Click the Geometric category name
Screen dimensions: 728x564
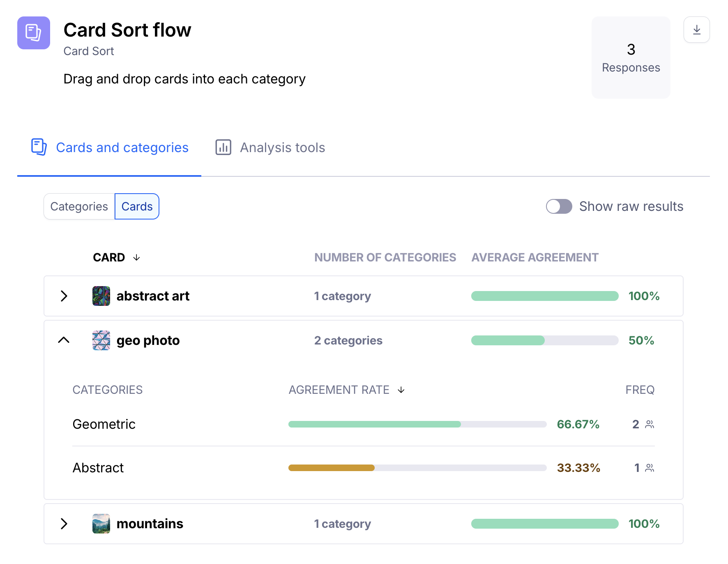(104, 424)
